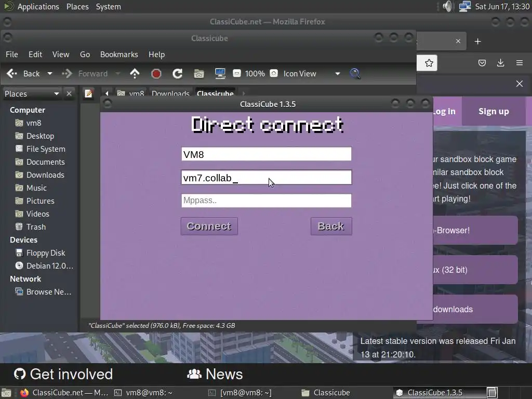
Task: Click Sign up on ClassiCube website
Action: point(494,111)
